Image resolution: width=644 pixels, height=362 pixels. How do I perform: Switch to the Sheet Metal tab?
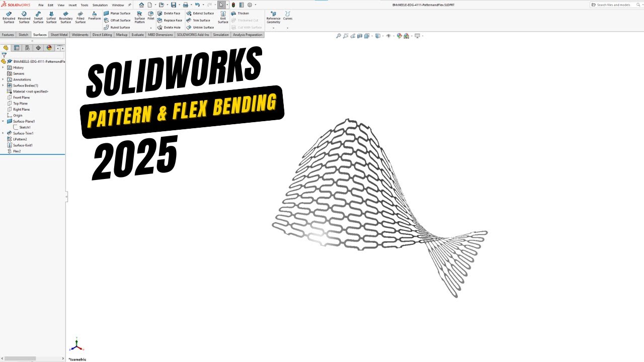(x=59, y=35)
